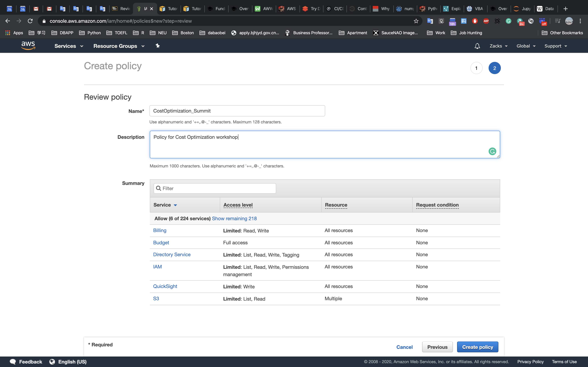Open the notifications bell icon
Viewport: 588px width, 367px height.
[477, 46]
